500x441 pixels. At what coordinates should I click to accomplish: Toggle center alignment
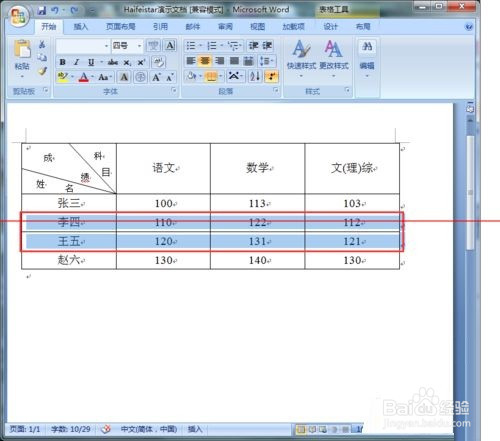205,61
